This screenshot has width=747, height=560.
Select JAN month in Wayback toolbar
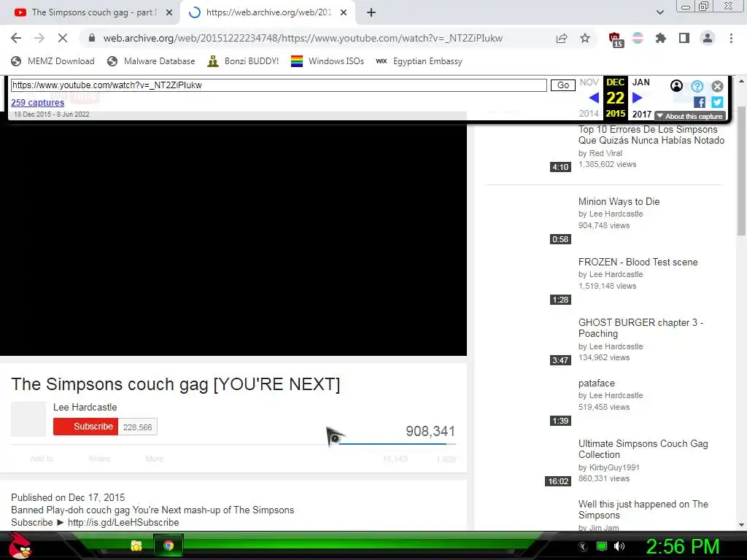click(640, 82)
